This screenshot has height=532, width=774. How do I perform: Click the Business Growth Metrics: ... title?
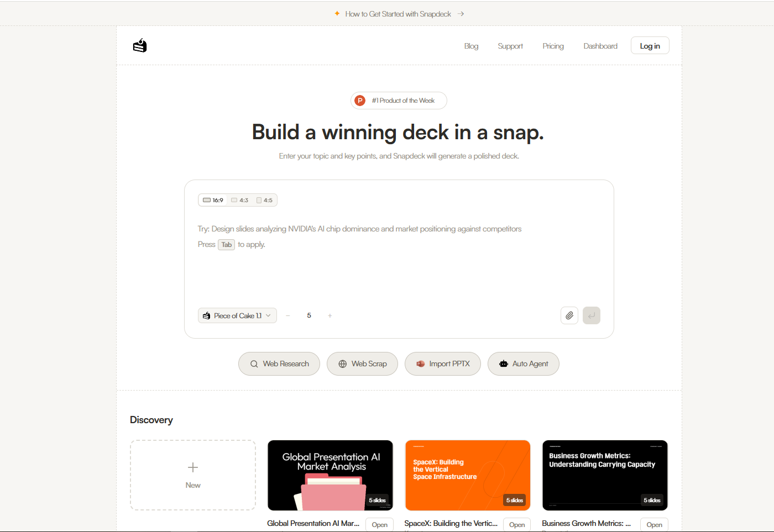tap(586, 523)
